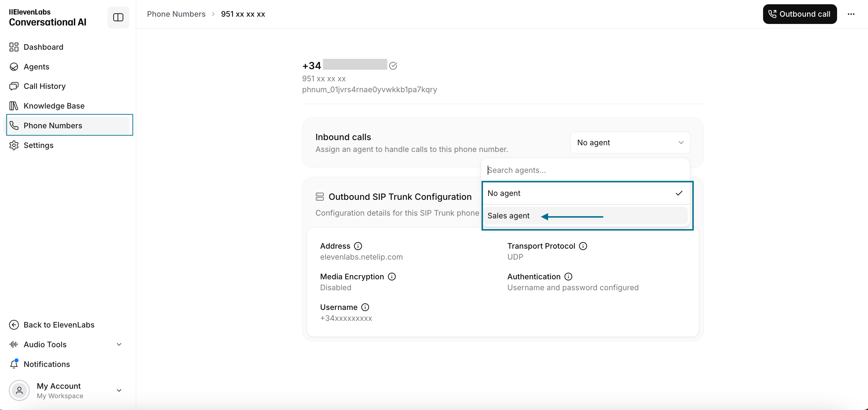Expand the My Account workspace chevron
The image size is (868, 410).
pos(119,391)
